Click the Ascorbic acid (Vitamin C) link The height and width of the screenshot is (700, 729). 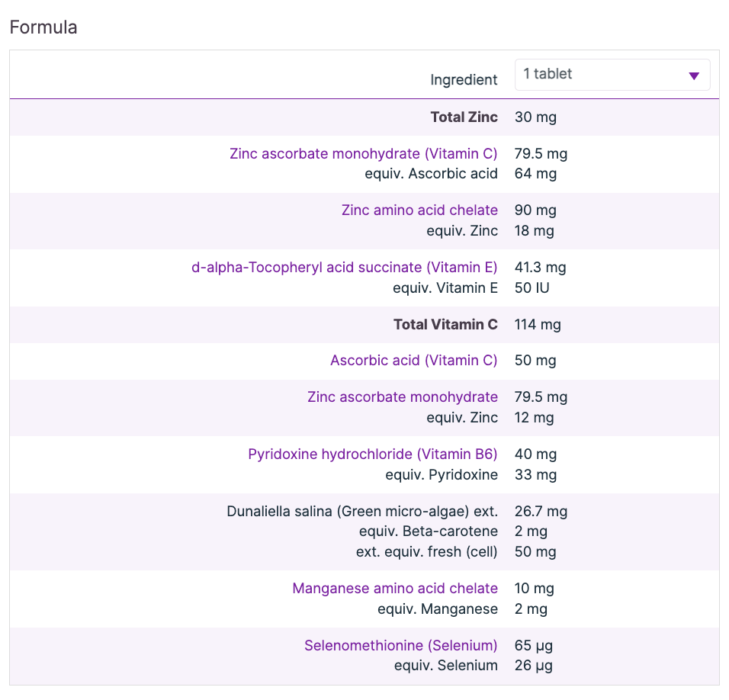(x=413, y=361)
